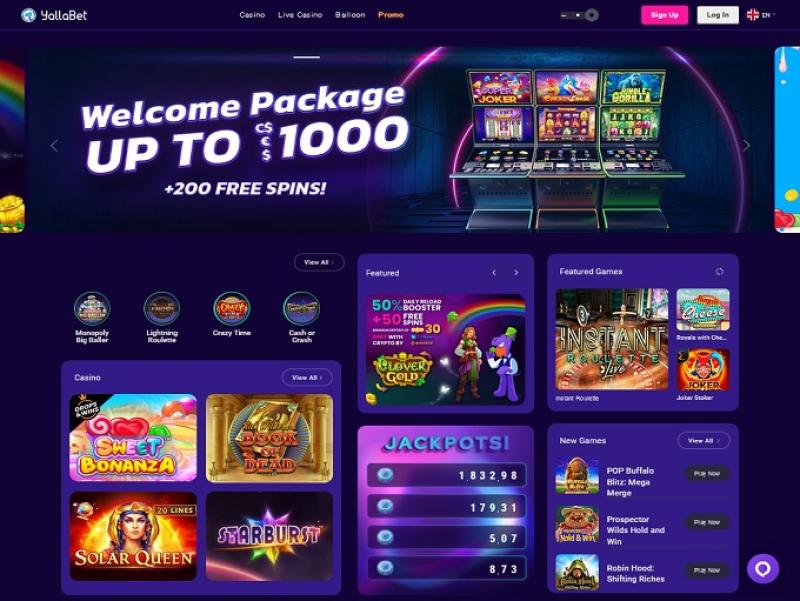This screenshot has width=800, height=601.
Task: Click the Log In button
Action: tap(718, 15)
